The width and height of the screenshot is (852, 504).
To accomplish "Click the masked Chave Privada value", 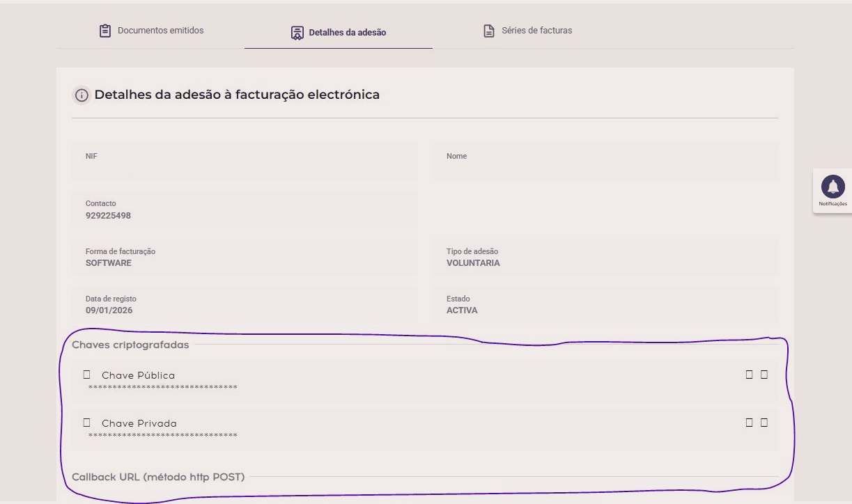I will coord(162,436).
